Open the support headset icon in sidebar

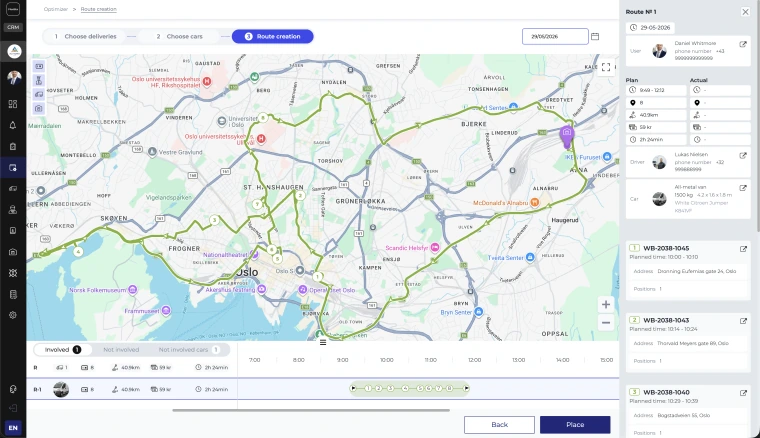[x=13, y=389]
